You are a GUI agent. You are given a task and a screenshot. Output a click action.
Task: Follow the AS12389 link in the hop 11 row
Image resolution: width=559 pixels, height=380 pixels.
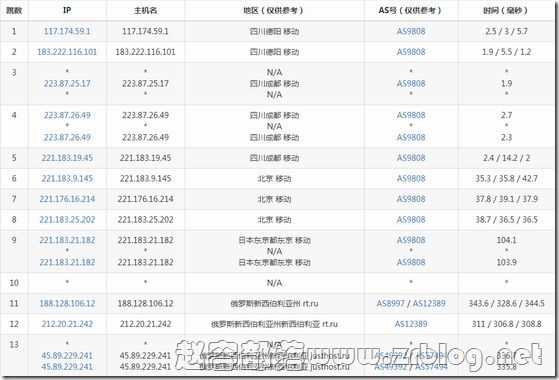tap(429, 303)
